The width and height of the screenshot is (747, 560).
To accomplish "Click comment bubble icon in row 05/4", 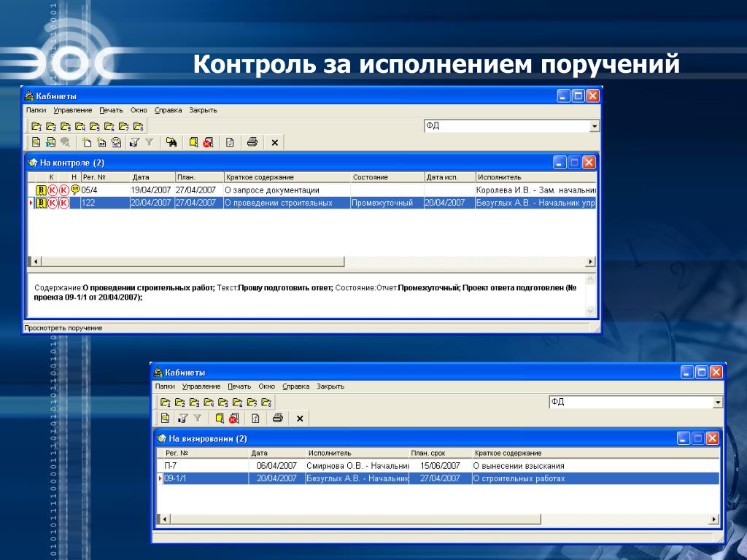I will tap(75, 189).
